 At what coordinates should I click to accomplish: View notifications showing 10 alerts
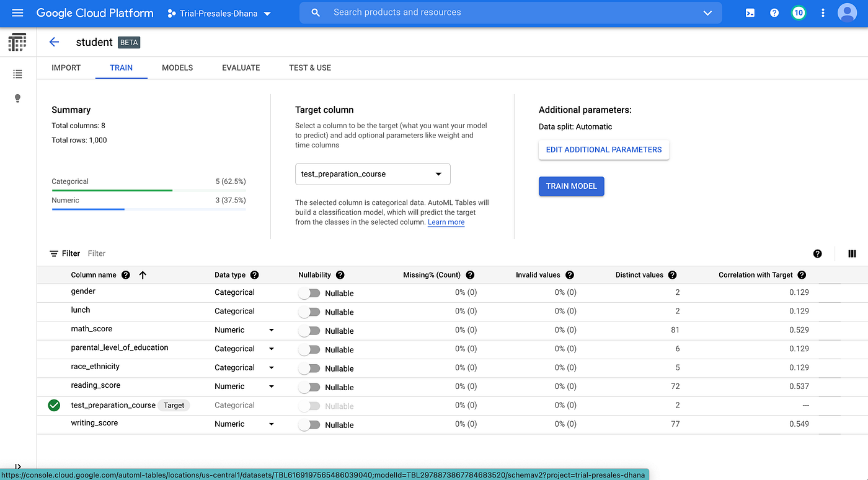click(x=798, y=12)
